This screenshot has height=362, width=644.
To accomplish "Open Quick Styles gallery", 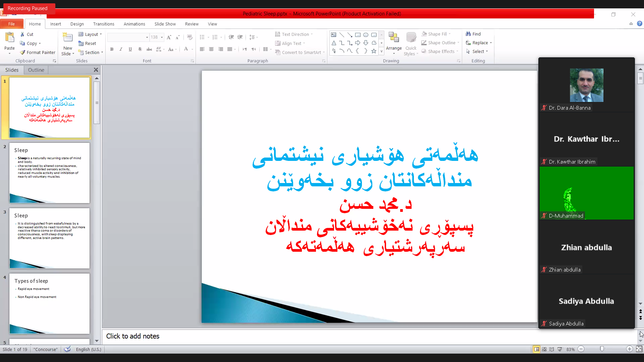I will [x=411, y=44].
